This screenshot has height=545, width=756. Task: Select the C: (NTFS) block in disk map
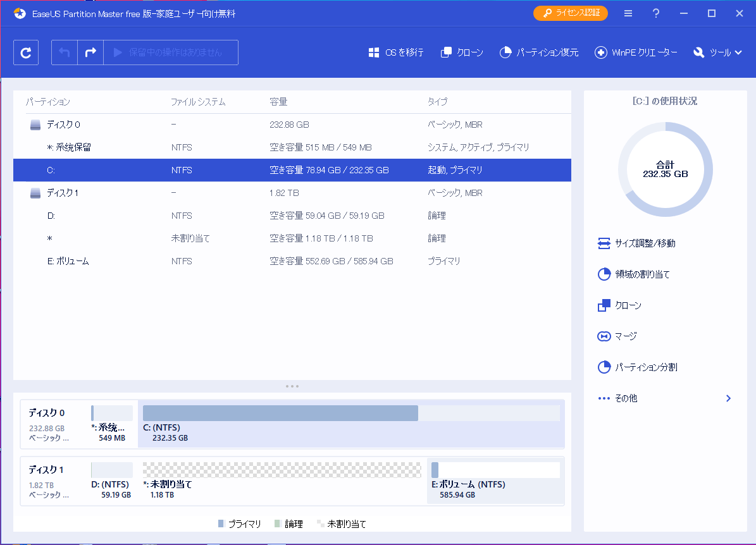(x=351, y=424)
